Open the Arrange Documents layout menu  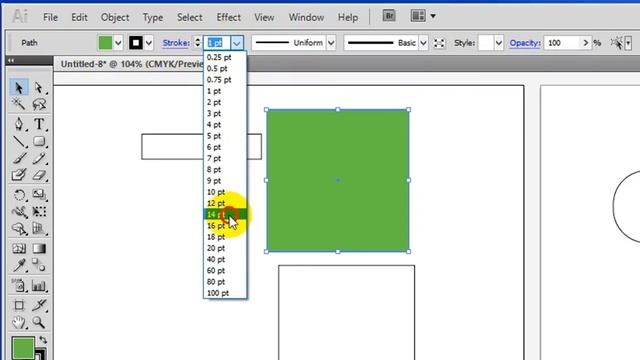pos(423,16)
